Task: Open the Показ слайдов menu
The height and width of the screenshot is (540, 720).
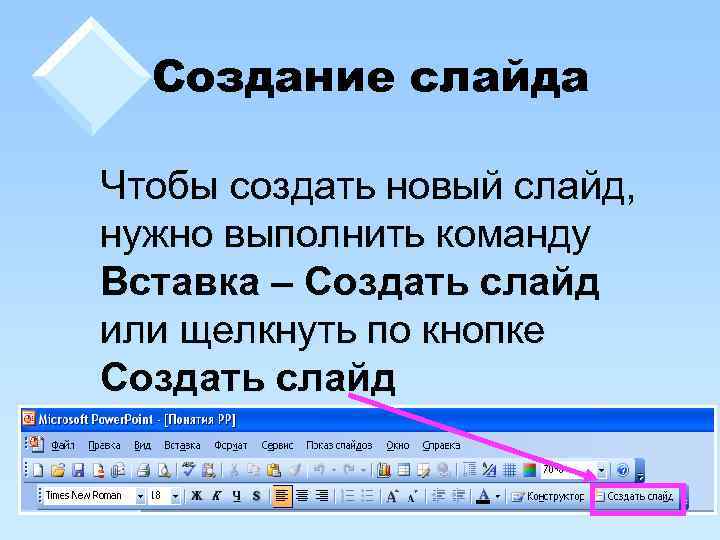Action: pos(339,445)
